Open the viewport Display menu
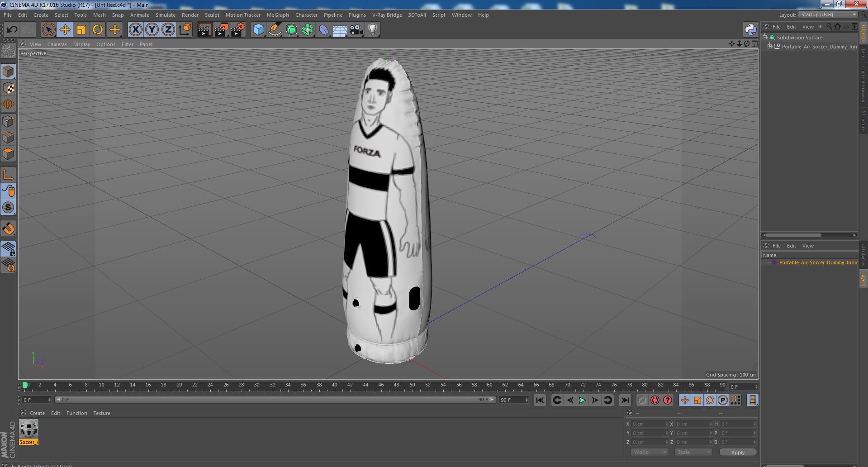Screen dimensions: 868x467 (x=81, y=44)
